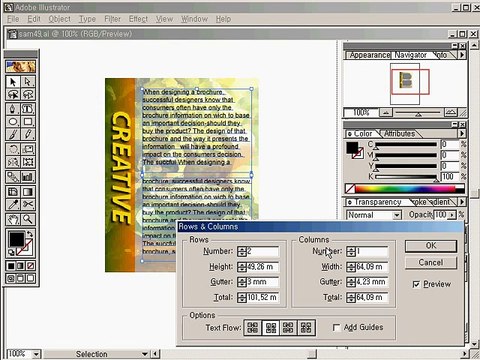The image size is (480, 360).
Task: Open the File menu
Action: (x=13, y=19)
